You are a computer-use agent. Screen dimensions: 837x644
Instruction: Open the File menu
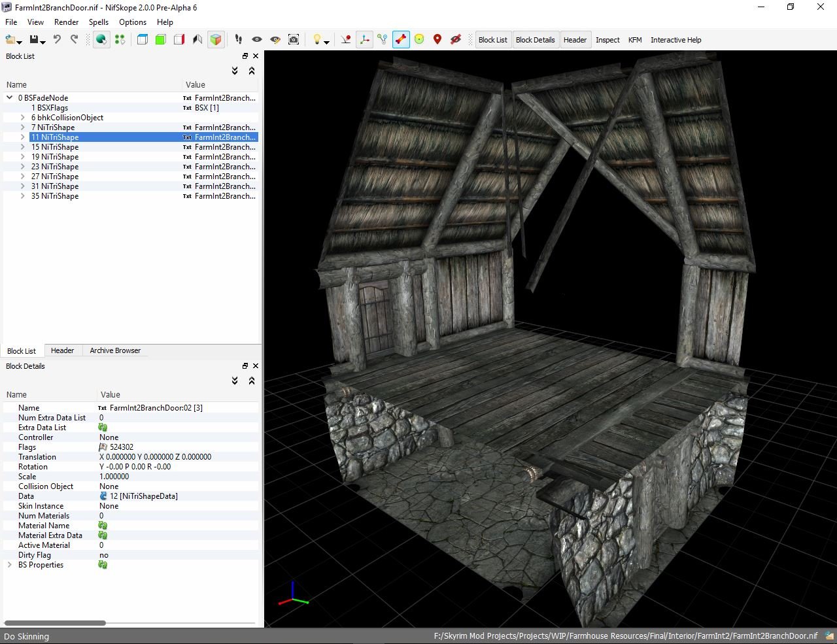point(11,22)
